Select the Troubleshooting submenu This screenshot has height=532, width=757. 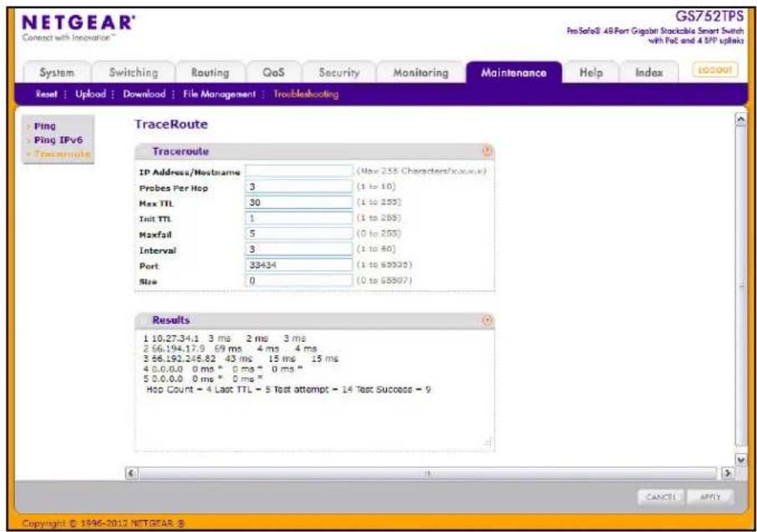click(x=306, y=94)
